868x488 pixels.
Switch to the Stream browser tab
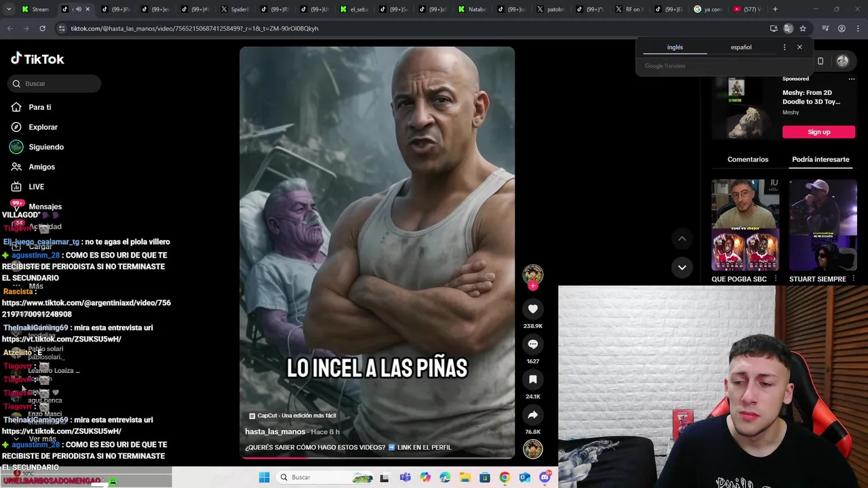pyautogui.click(x=35, y=9)
